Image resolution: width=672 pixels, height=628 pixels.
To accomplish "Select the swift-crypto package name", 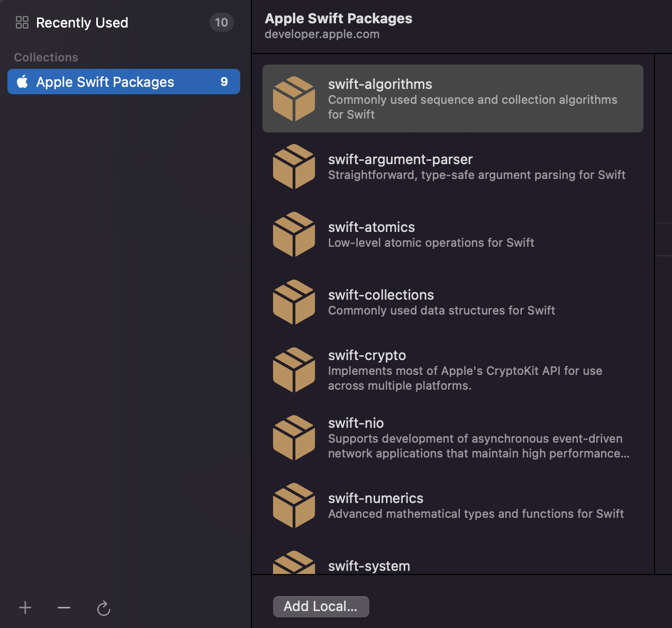I will click(x=367, y=355).
